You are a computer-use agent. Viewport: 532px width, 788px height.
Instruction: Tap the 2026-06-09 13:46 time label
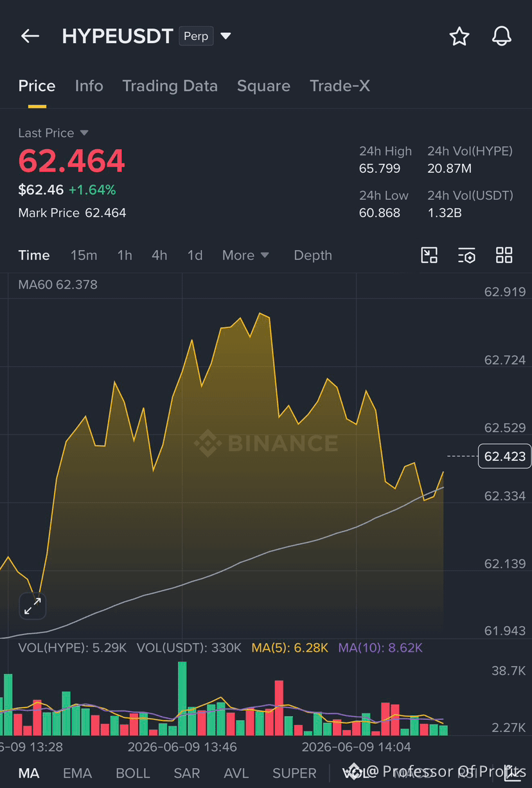[182, 747]
